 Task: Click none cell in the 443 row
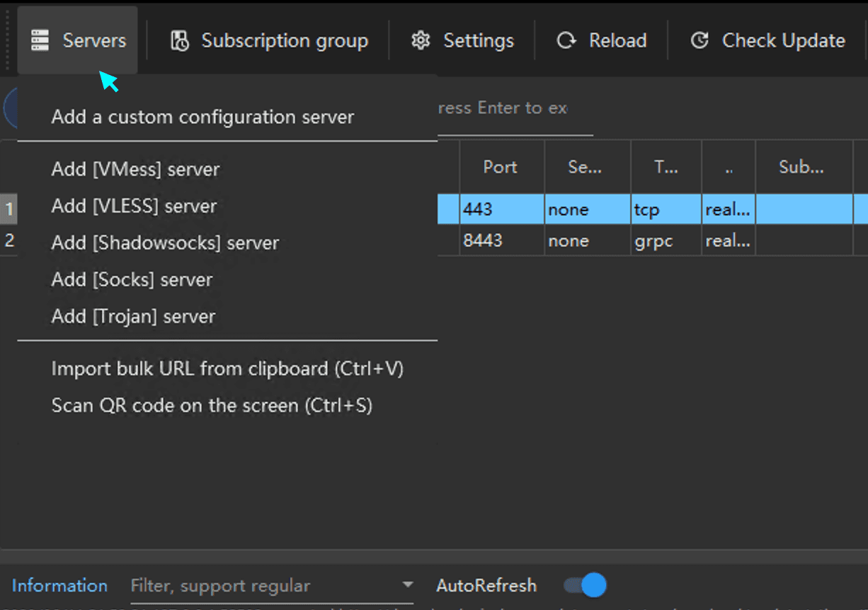tap(587, 210)
